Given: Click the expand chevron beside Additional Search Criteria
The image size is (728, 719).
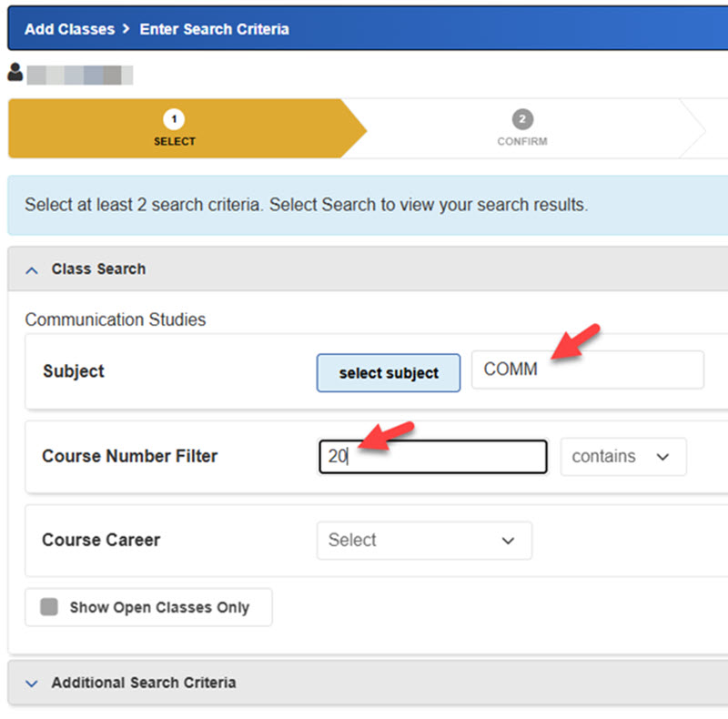Looking at the screenshot, I should [32, 682].
